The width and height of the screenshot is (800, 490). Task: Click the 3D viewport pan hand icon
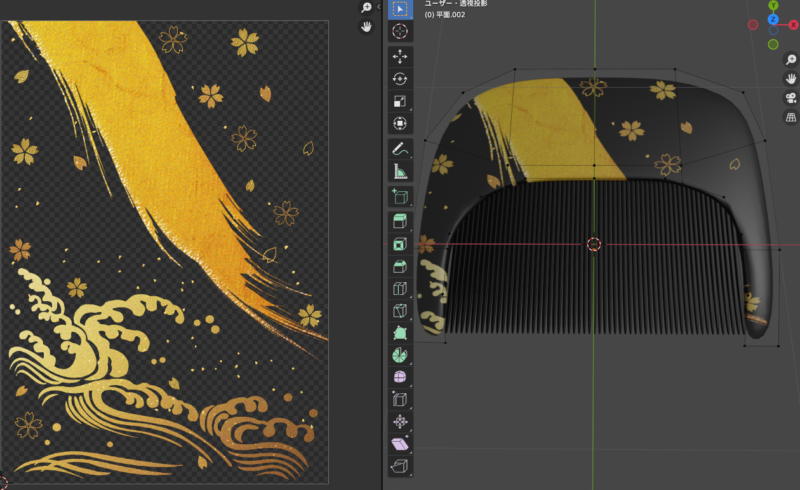pyautogui.click(x=791, y=79)
